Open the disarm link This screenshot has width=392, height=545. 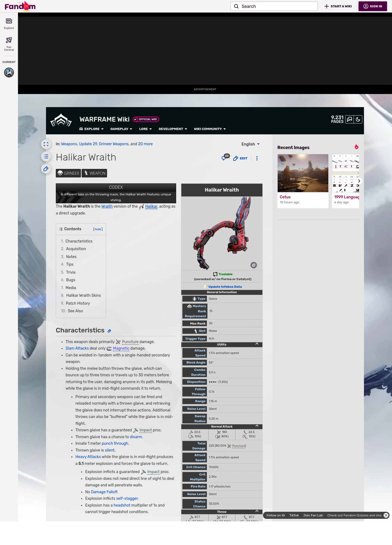coord(136,437)
